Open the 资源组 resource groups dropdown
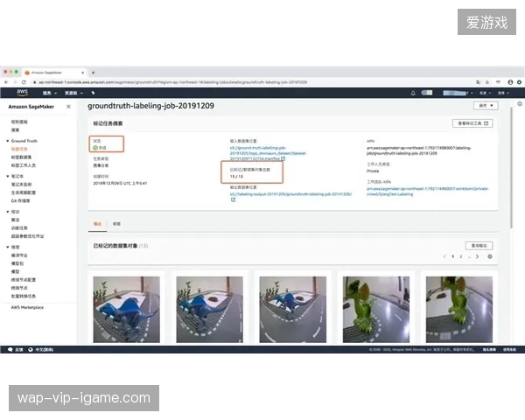 pos(73,93)
